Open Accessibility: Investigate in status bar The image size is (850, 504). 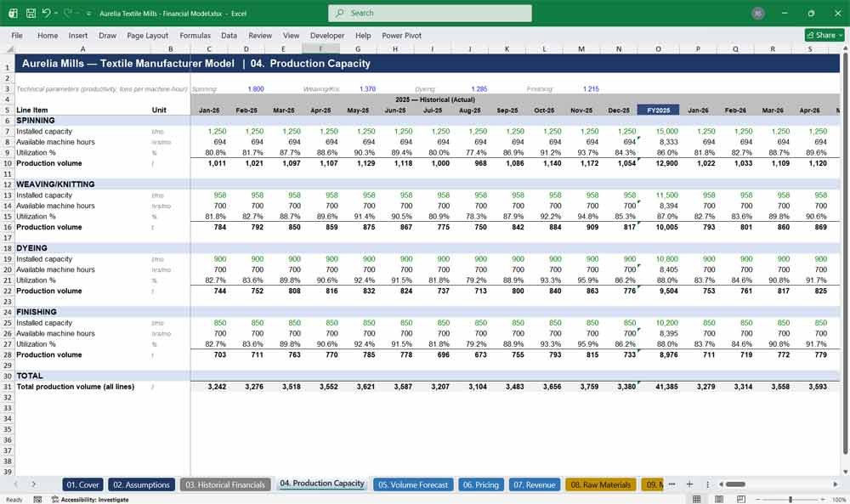coord(90,500)
